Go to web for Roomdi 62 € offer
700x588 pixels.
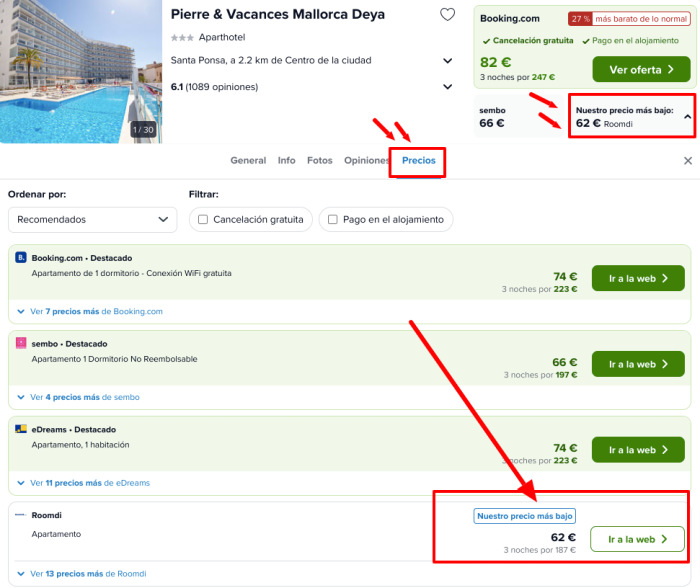point(637,539)
